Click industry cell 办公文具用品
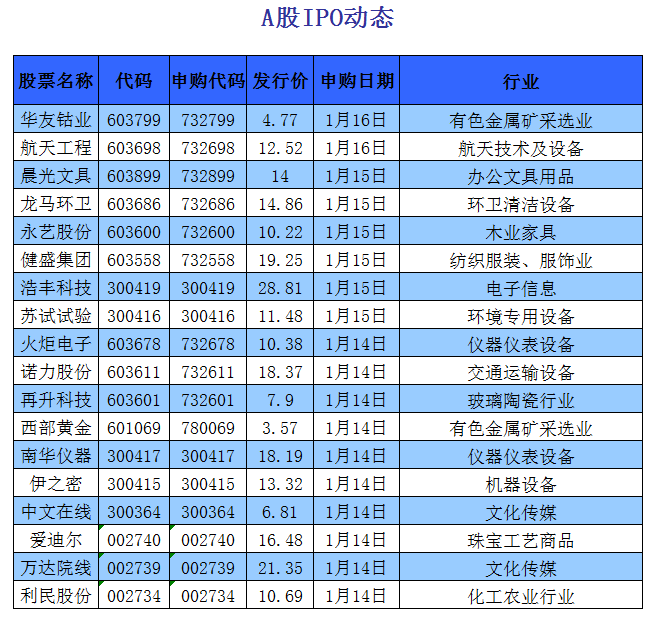The width and height of the screenshot is (658, 619). [521, 177]
